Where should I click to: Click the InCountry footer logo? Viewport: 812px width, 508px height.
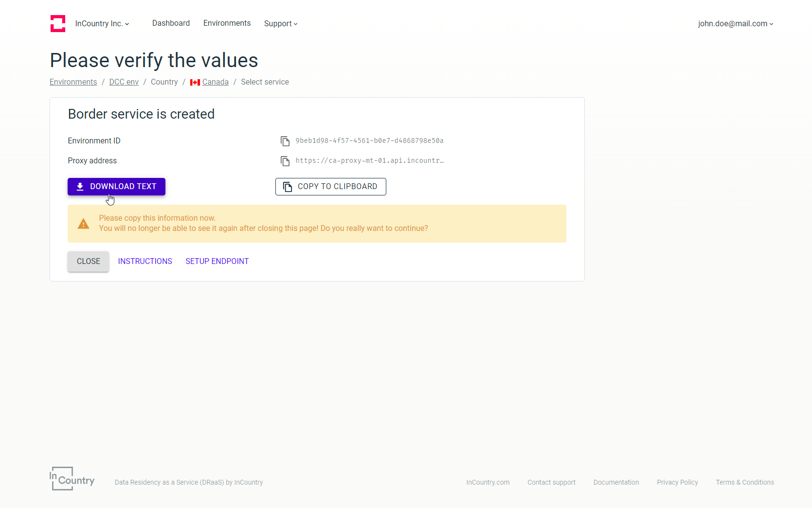[x=72, y=479]
